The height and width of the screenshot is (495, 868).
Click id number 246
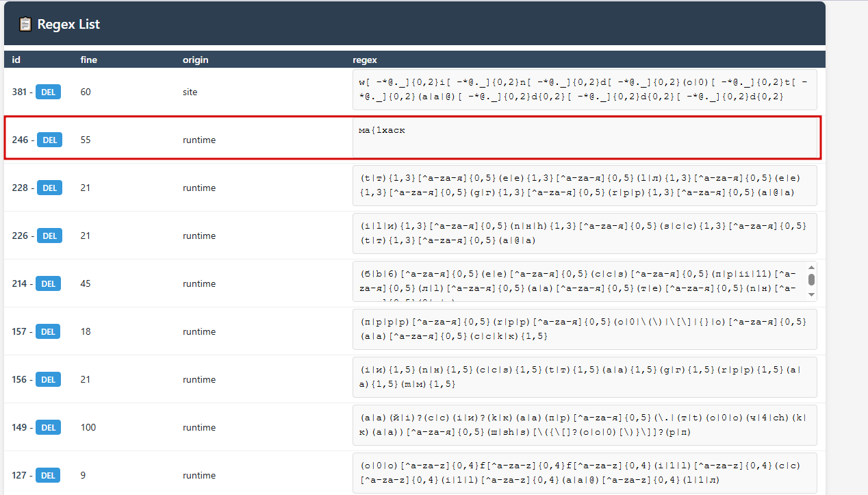pyautogui.click(x=20, y=140)
